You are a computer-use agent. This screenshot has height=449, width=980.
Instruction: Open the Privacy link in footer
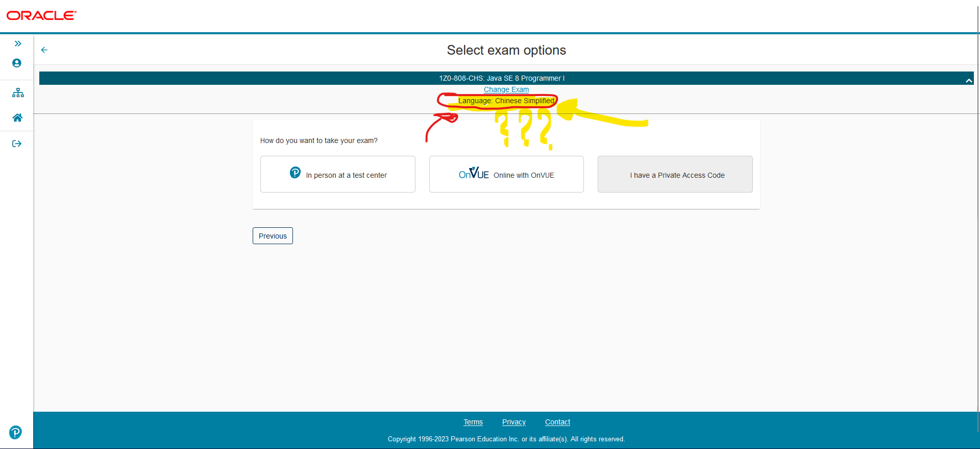coord(514,422)
